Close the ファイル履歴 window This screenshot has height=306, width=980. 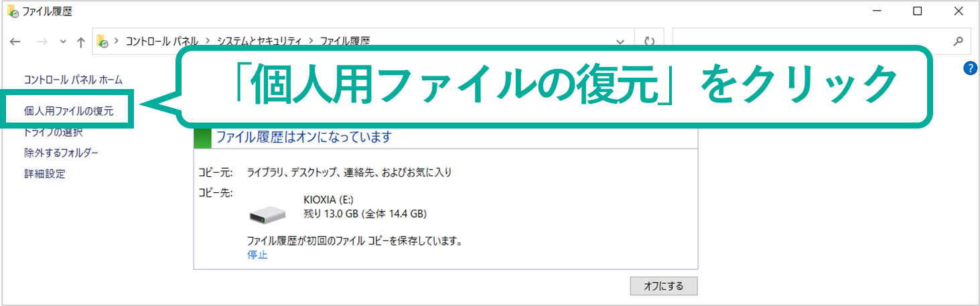[958, 11]
